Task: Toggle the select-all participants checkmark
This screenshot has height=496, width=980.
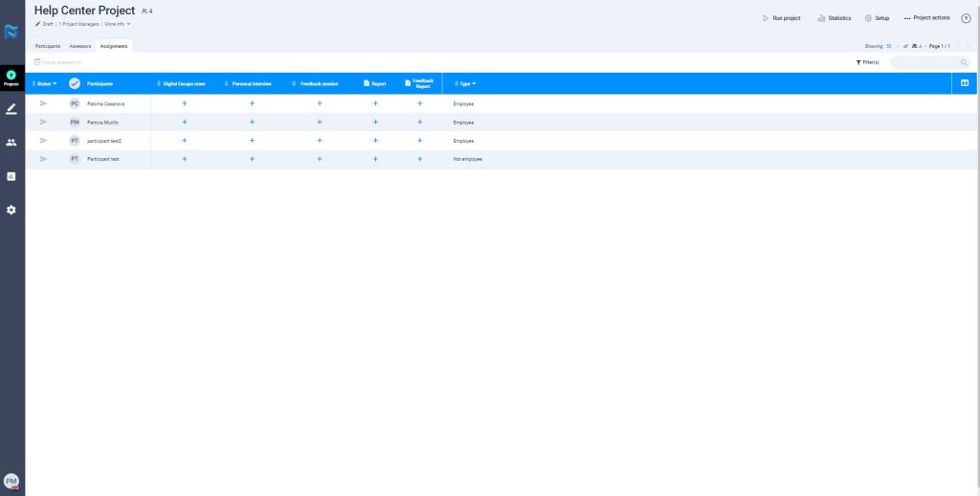Action: coord(75,83)
